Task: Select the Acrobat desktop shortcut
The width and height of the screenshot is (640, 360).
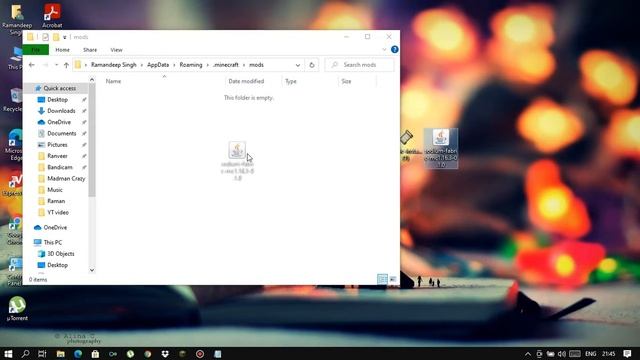Action: point(52,16)
